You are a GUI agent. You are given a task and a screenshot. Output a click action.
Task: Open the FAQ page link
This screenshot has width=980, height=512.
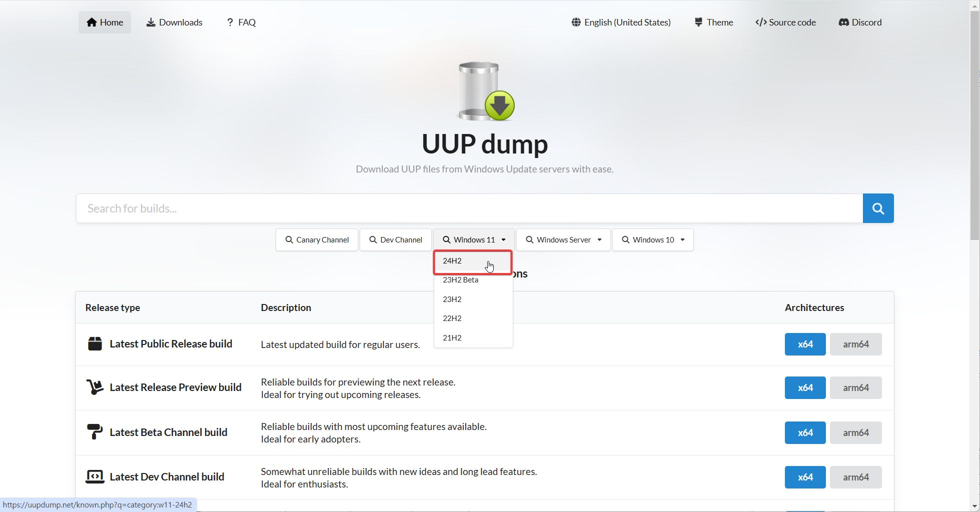241,22
